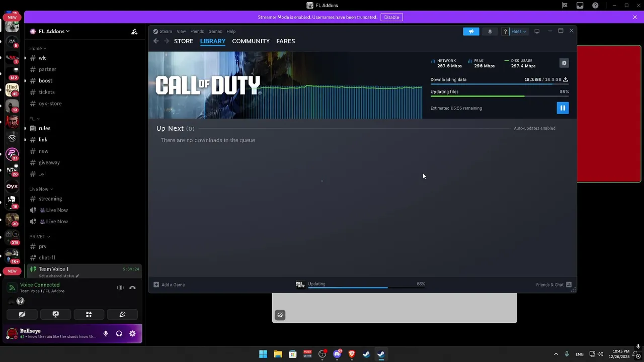Image resolution: width=644 pixels, height=362 pixels.
Task: Collapse the Live Now category
Action: pos(41,189)
